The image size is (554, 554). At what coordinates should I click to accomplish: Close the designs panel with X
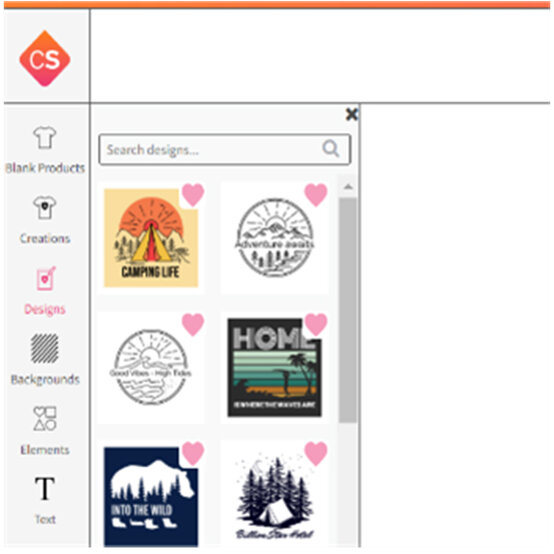point(352,114)
